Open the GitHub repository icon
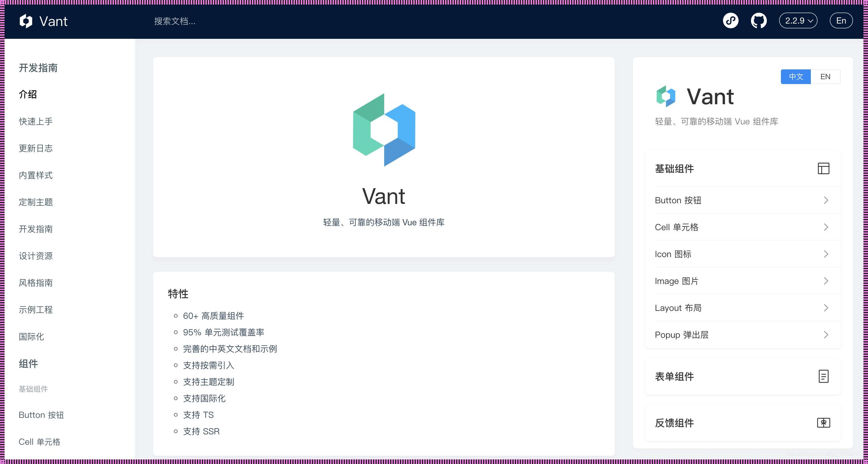The width and height of the screenshot is (868, 464). click(x=759, y=21)
